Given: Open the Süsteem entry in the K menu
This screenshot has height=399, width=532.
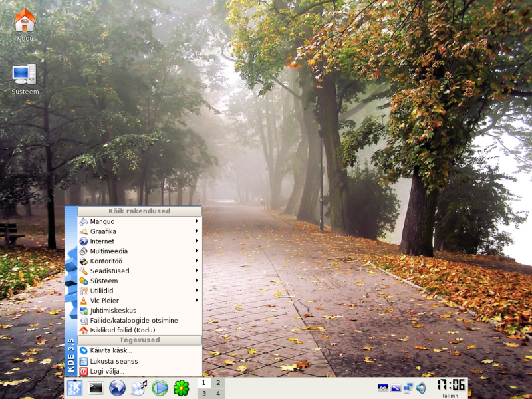Looking at the screenshot, I should click(140, 281).
